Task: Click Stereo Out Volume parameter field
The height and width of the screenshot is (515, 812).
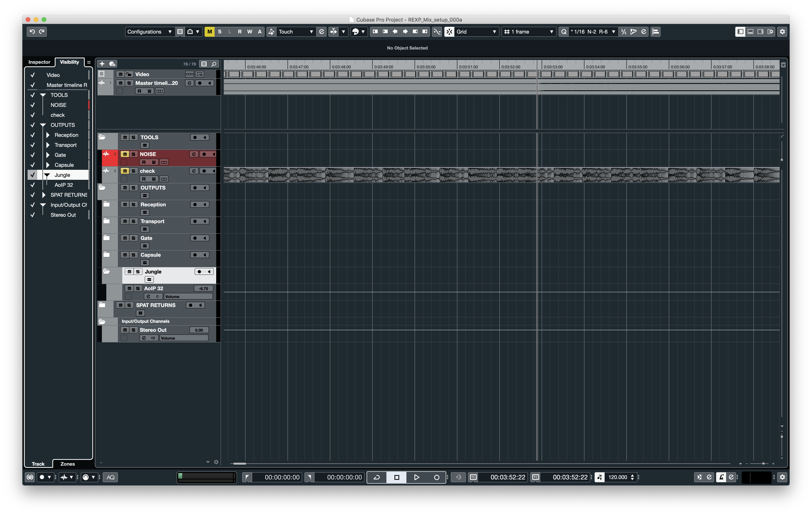Action: pyautogui.click(x=184, y=338)
